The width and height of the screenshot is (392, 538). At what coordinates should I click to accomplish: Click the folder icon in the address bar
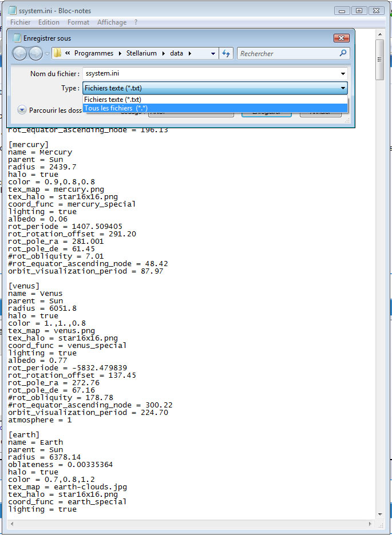pyautogui.click(x=58, y=53)
